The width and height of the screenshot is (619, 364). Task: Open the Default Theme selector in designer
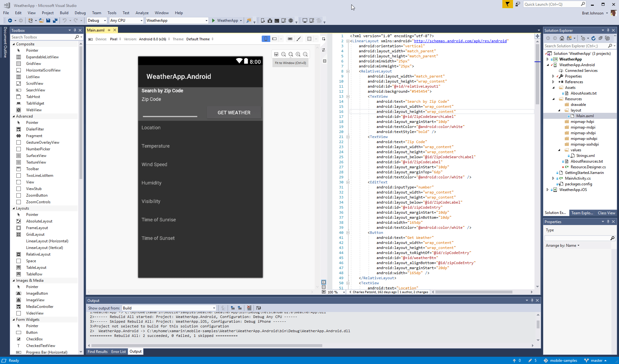pos(200,39)
